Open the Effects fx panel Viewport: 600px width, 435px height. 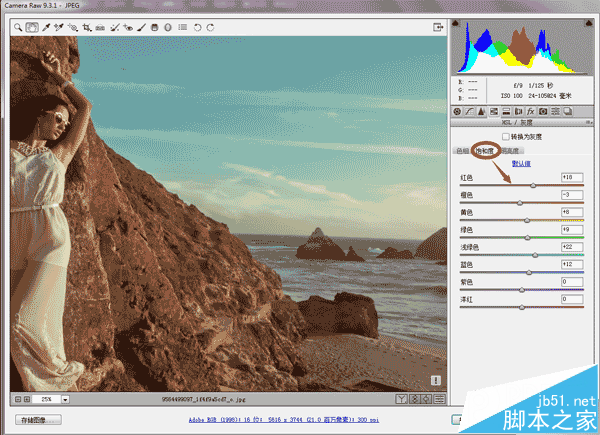pos(530,111)
